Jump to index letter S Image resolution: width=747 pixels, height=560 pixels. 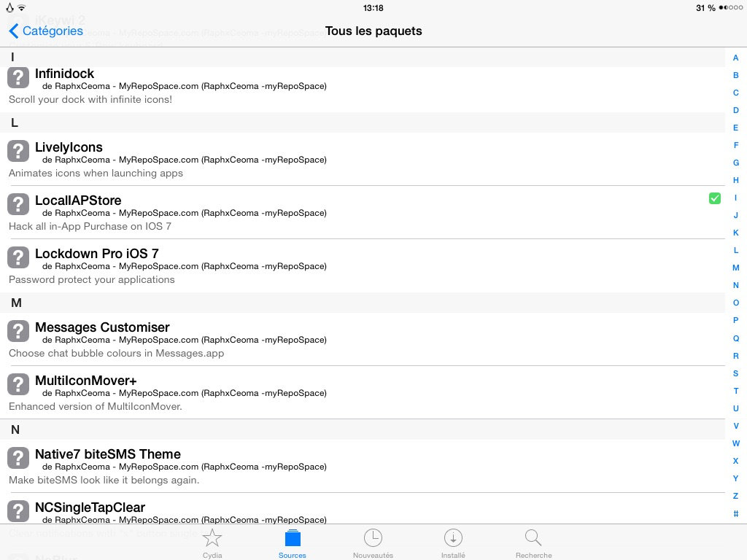[x=735, y=373]
